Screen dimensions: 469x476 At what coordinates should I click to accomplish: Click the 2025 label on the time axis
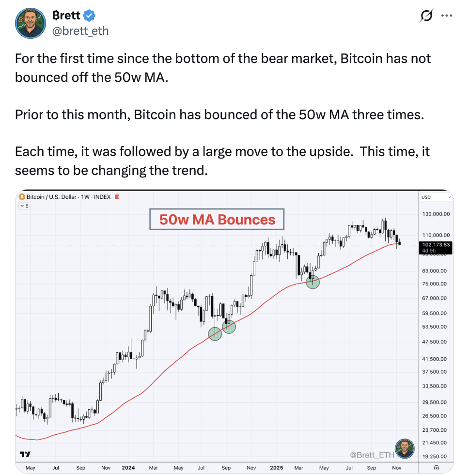(276, 468)
